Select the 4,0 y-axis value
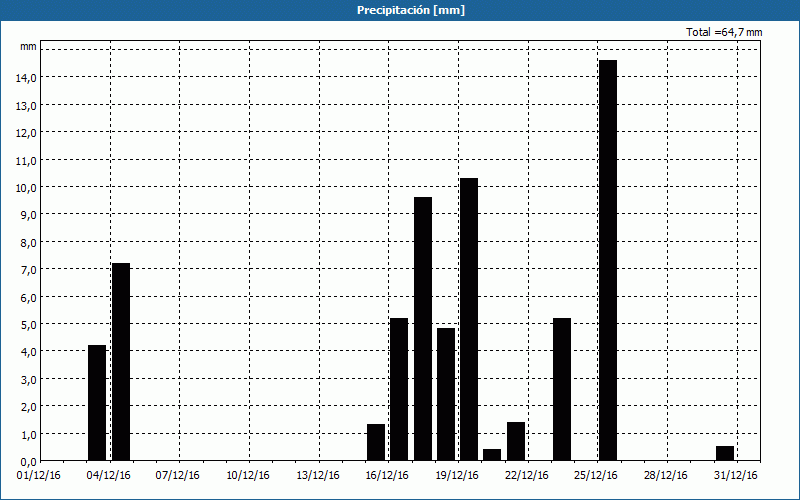 [x=29, y=352]
